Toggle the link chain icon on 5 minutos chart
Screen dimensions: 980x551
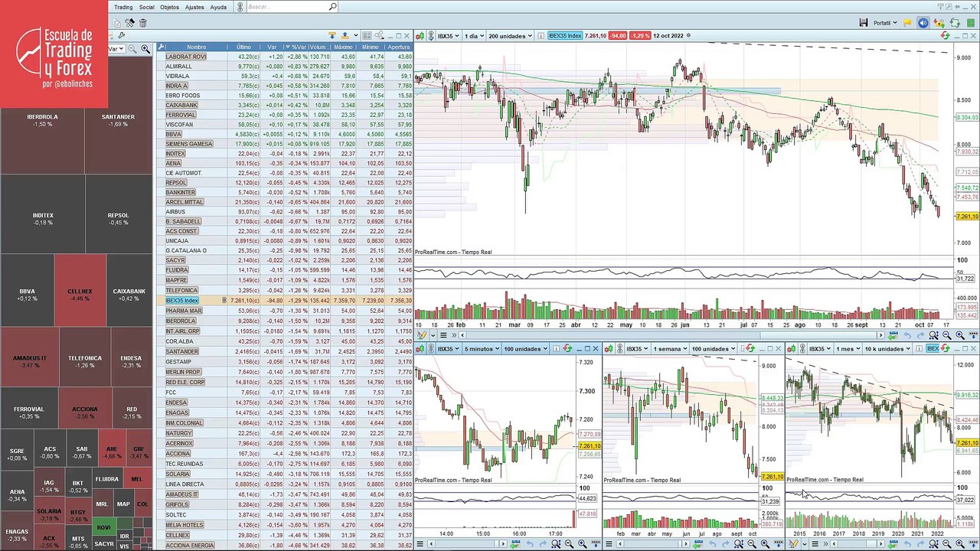(x=430, y=349)
